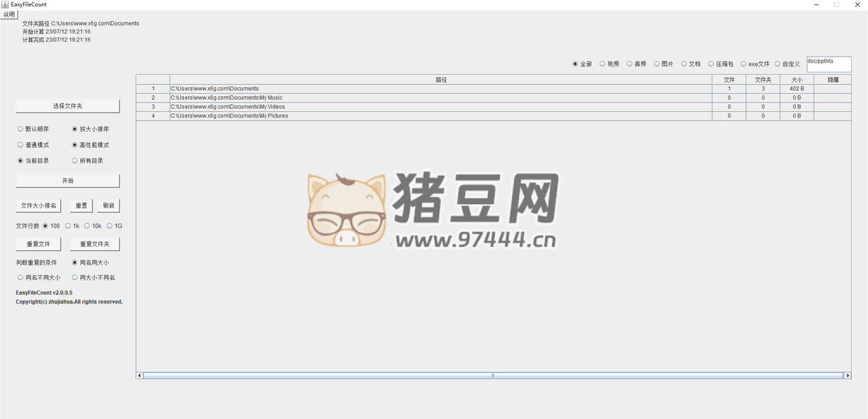Viewport: 868px width, 419px height.
Task: Select the 默认顺序 radio option
Action: pos(21,129)
